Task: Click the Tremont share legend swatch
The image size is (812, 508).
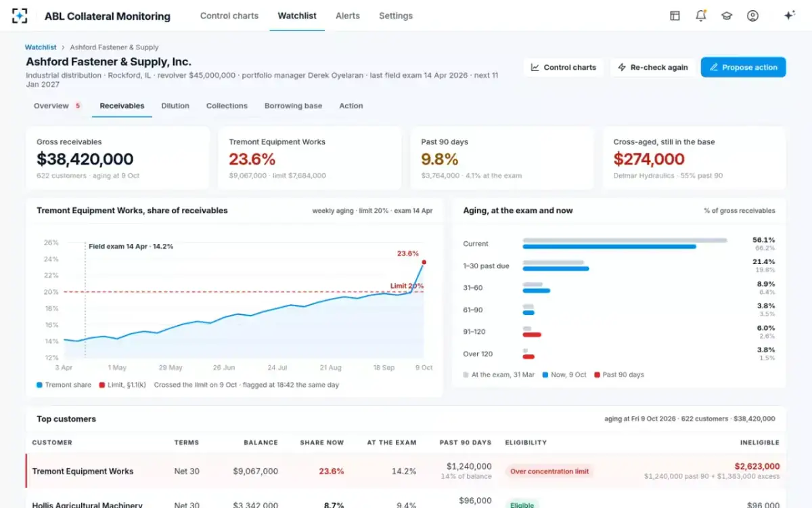Action: click(39, 385)
